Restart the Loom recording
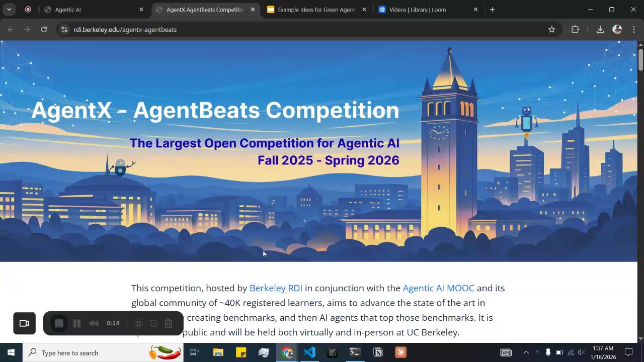 [153, 323]
